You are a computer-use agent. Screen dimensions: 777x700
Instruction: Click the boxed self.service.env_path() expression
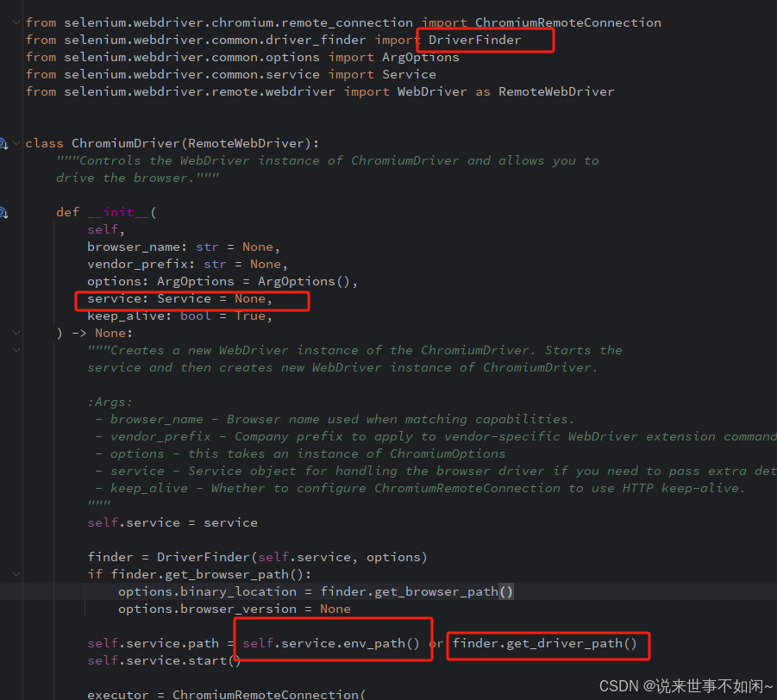(x=333, y=643)
